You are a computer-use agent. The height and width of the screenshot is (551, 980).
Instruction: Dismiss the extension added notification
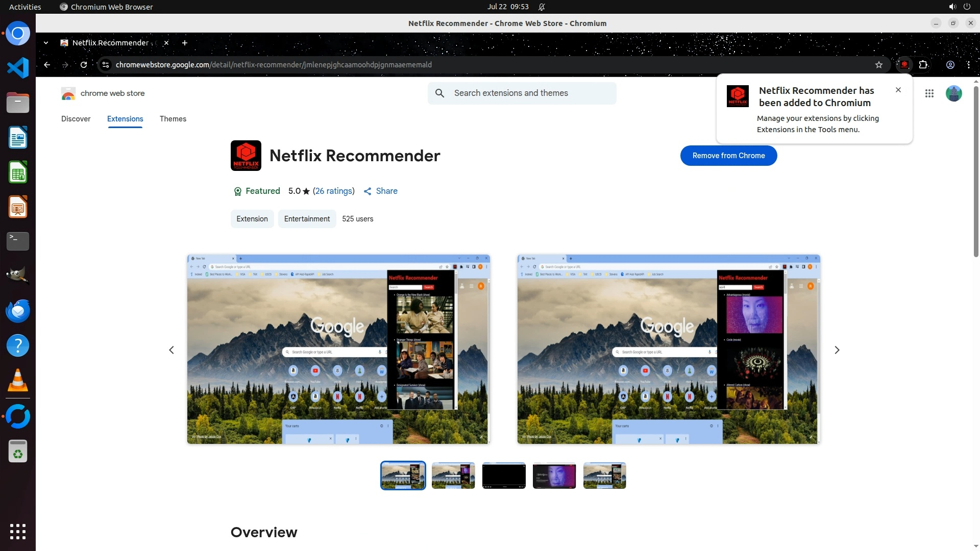[x=898, y=90]
